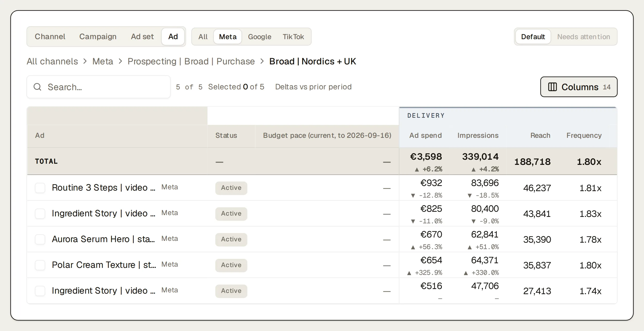Choose the Default view preset
Image resolution: width=644 pixels, height=331 pixels.
533,37
